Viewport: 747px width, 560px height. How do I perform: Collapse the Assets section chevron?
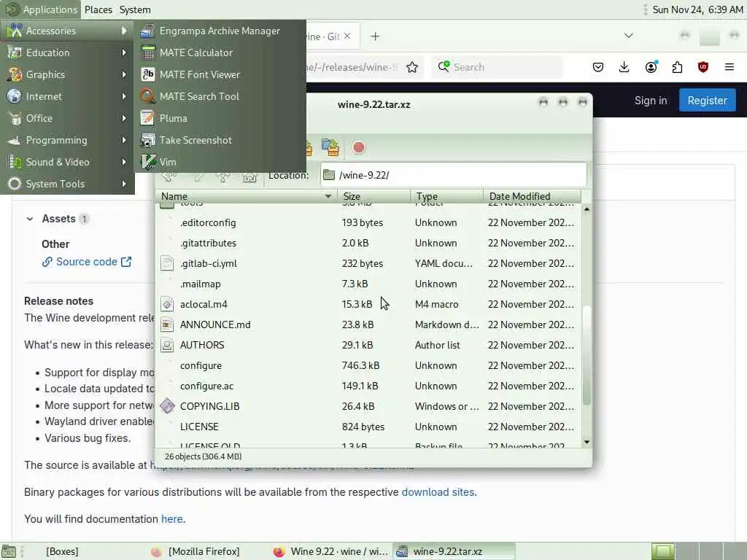click(x=30, y=219)
